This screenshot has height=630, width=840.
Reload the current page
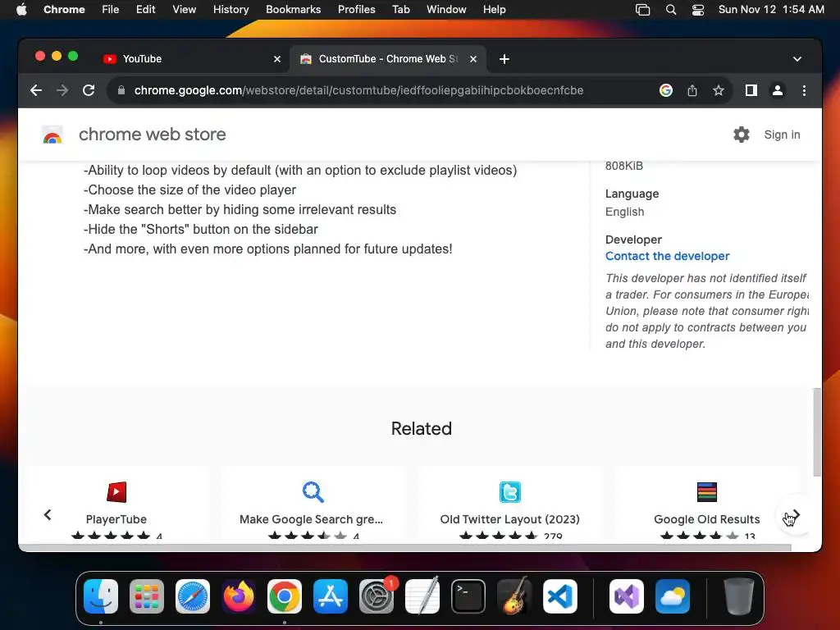pyautogui.click(x=89, y=90)
